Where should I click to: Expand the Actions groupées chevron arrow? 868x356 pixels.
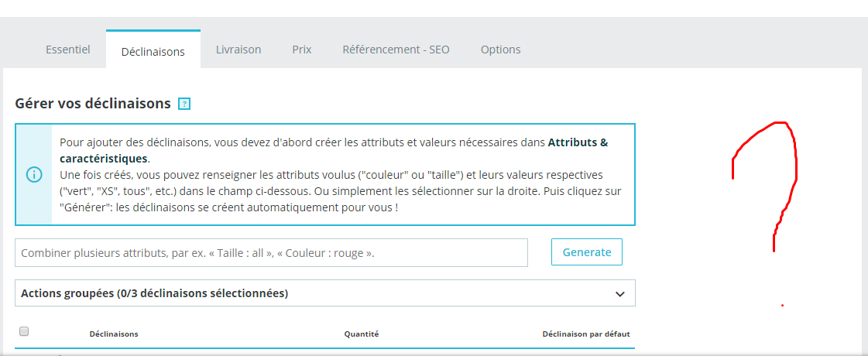click(619, 294)
